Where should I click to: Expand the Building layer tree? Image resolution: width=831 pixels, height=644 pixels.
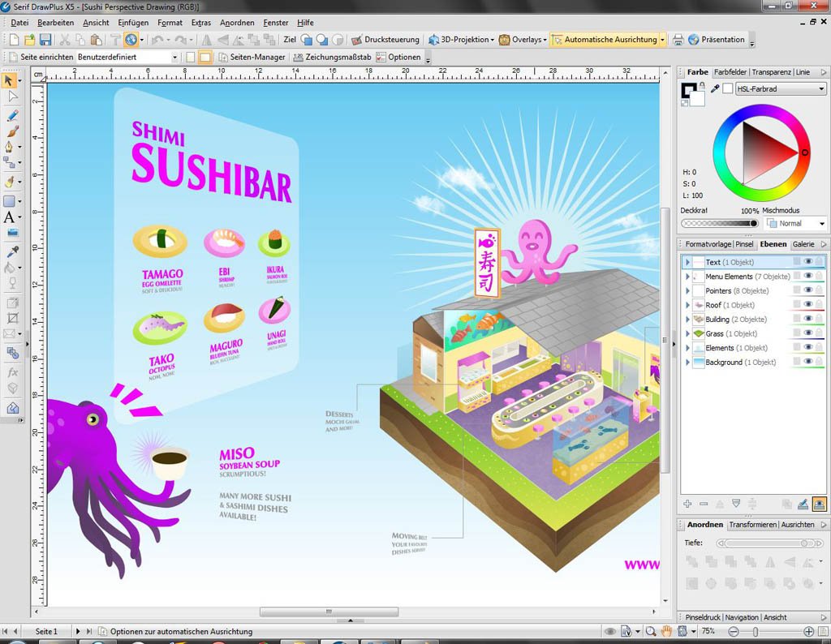pyautogui.click(x=688, y=320)
